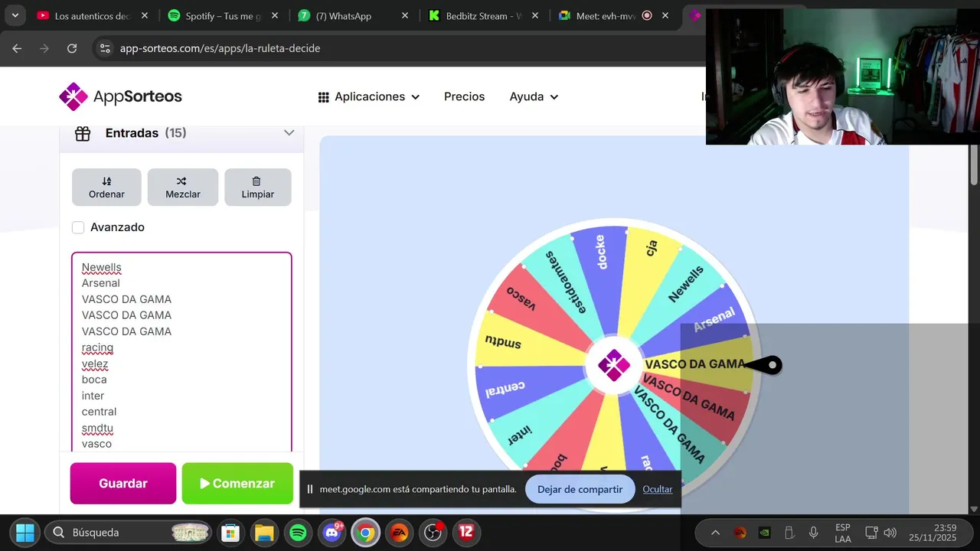
Task: Click the boca entry in list
Action: tap(94, 380)
